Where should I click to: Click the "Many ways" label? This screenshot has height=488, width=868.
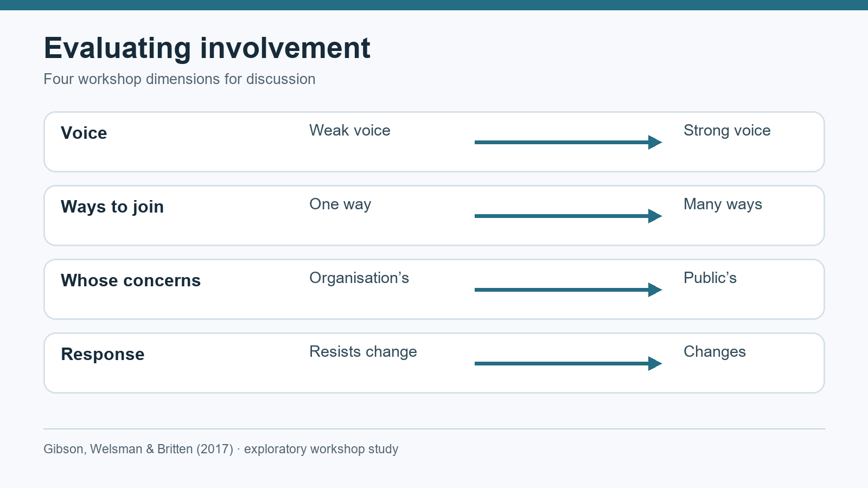[723, 204]
